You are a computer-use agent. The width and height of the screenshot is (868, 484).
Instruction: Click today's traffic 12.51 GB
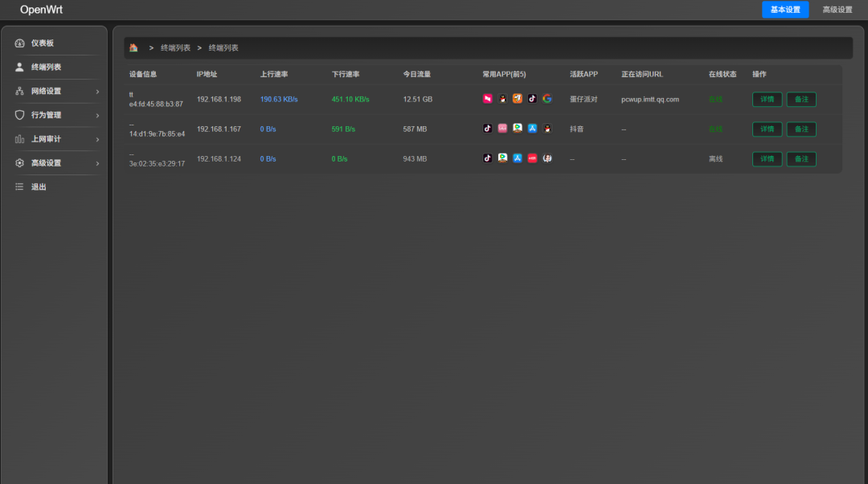417,99
